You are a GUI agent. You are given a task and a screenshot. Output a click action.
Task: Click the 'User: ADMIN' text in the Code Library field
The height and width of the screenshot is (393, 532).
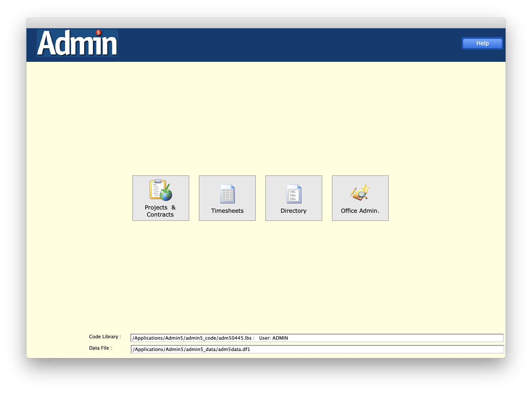(274, 338)
